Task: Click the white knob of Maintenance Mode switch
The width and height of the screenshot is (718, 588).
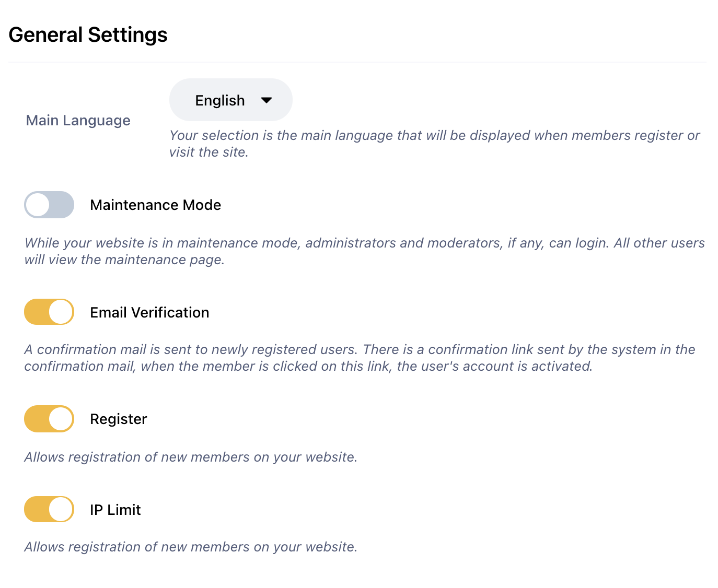Action: pyautogui.click(x=38, y=205)
